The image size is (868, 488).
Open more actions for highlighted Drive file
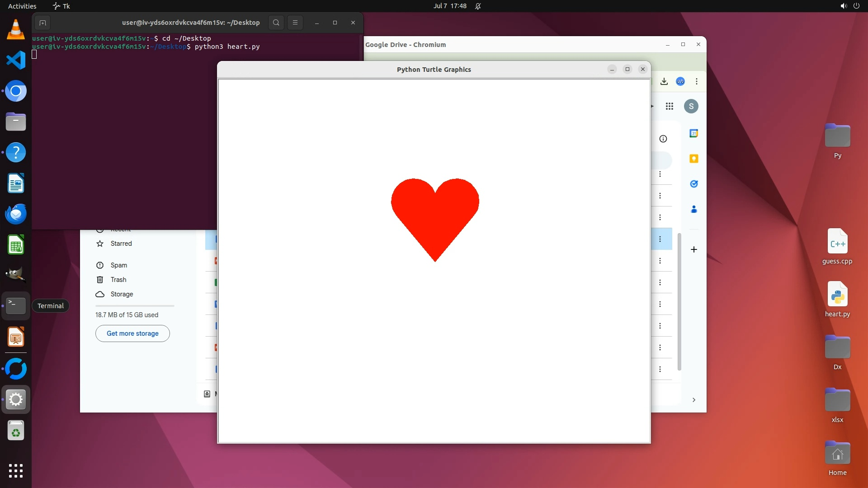pyautogui.click(x=660, y=239)
